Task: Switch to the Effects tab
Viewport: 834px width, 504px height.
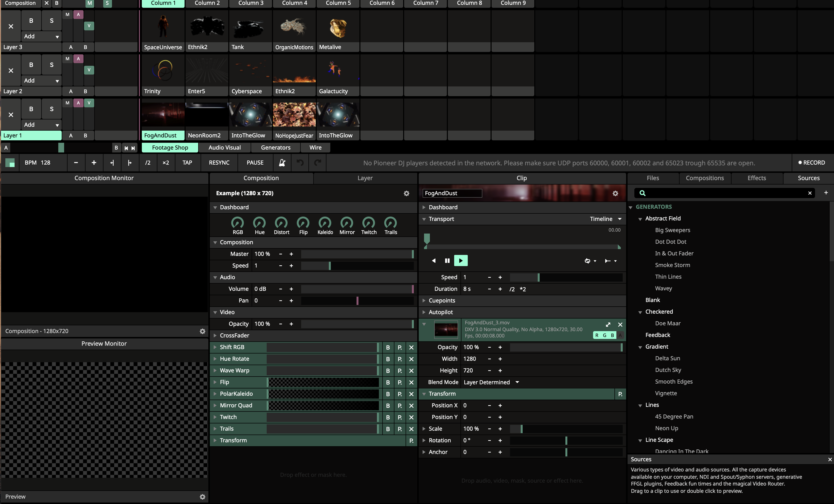Action: click(757, 178)
